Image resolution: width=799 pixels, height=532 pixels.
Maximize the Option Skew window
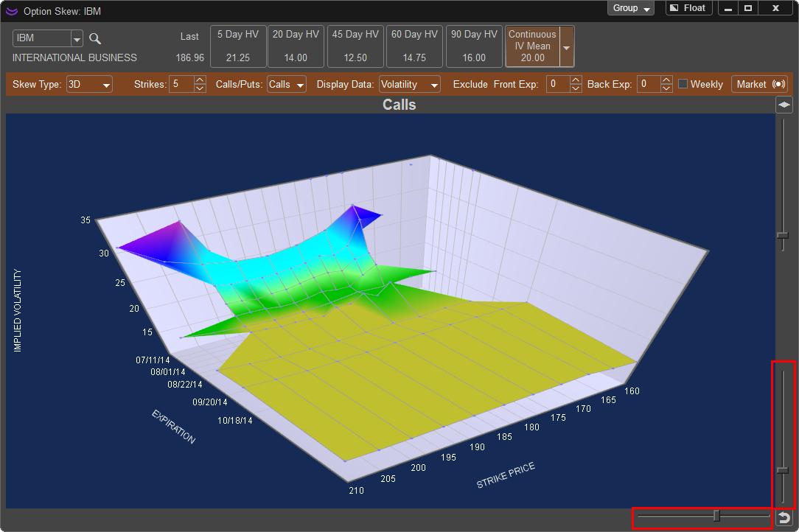click(x=748, y=8)
